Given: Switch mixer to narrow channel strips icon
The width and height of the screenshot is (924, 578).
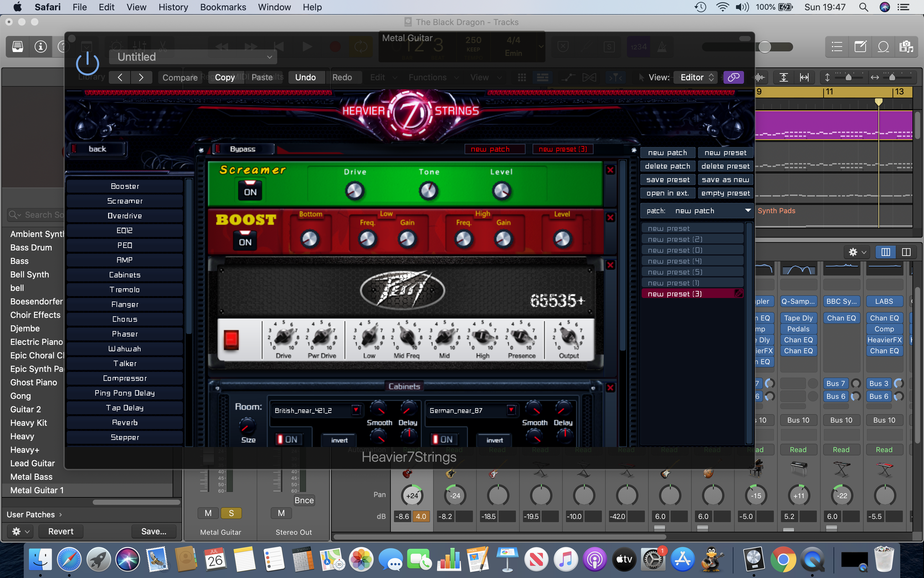Looking at the screenshot, I should [886, 252].
